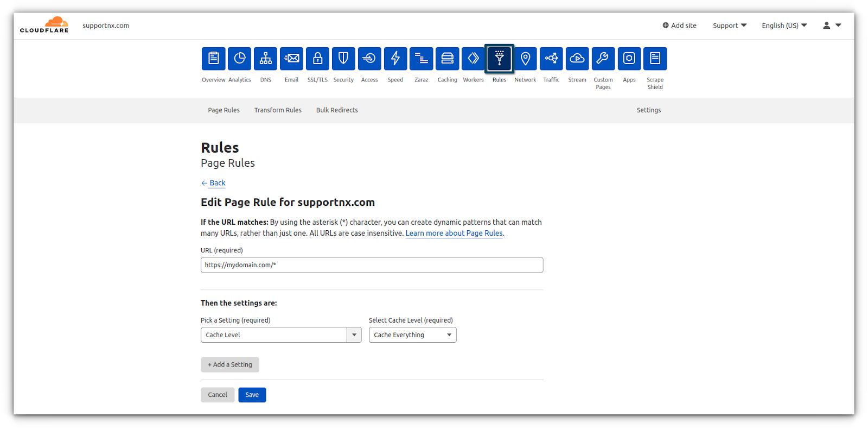Select the Rules funnel icon
The width and height of the screenshot is (868, 429).
point(499,59)
